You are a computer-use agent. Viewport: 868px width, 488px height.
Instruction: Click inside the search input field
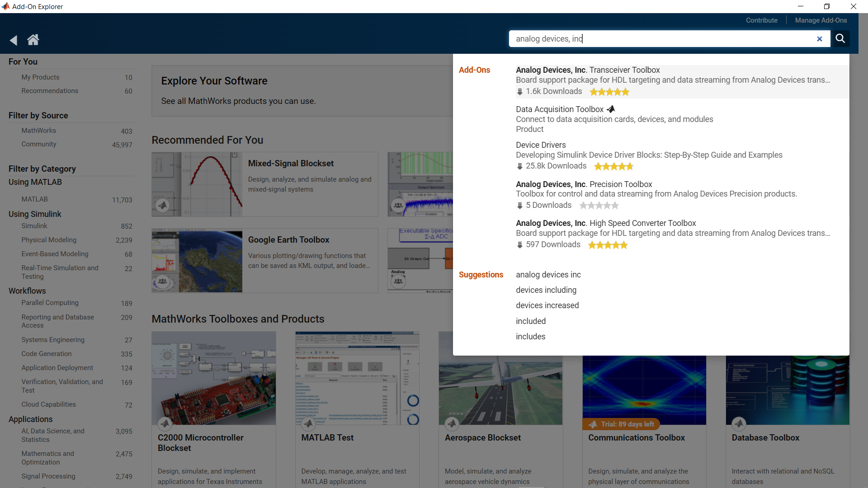pyautogui.click(x=656, y=38)
